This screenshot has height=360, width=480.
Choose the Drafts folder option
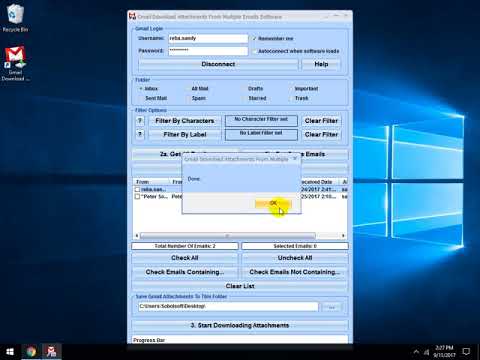[244, 89]
